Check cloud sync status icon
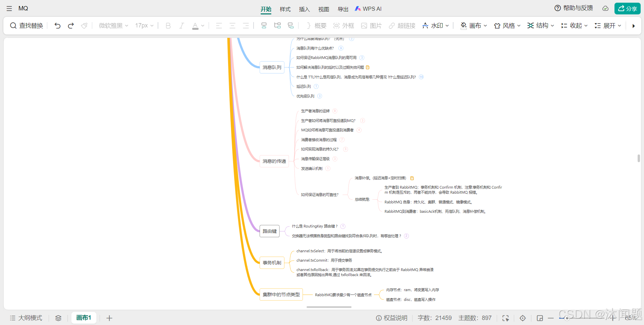This screenshot has width=644, height=325. tap(605, 8)
